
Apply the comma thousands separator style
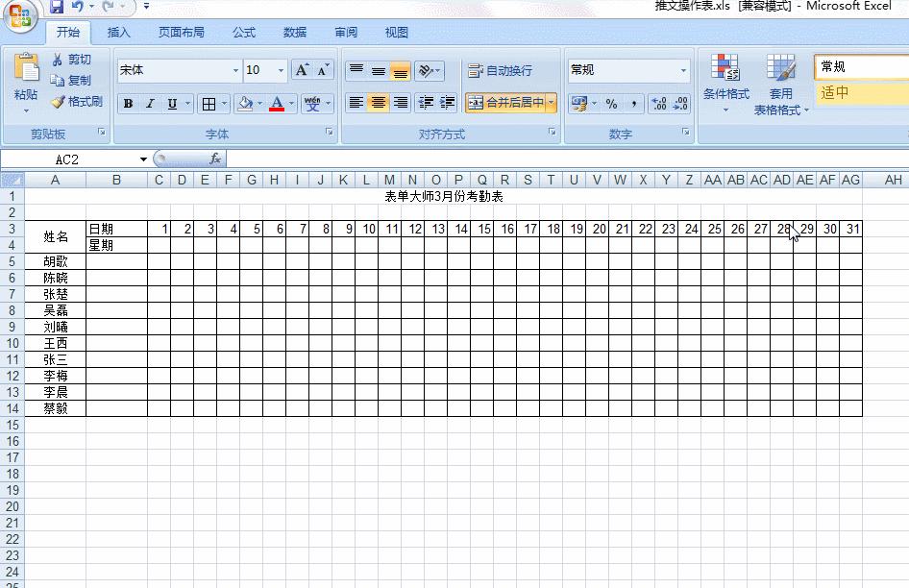pos(634,105)
